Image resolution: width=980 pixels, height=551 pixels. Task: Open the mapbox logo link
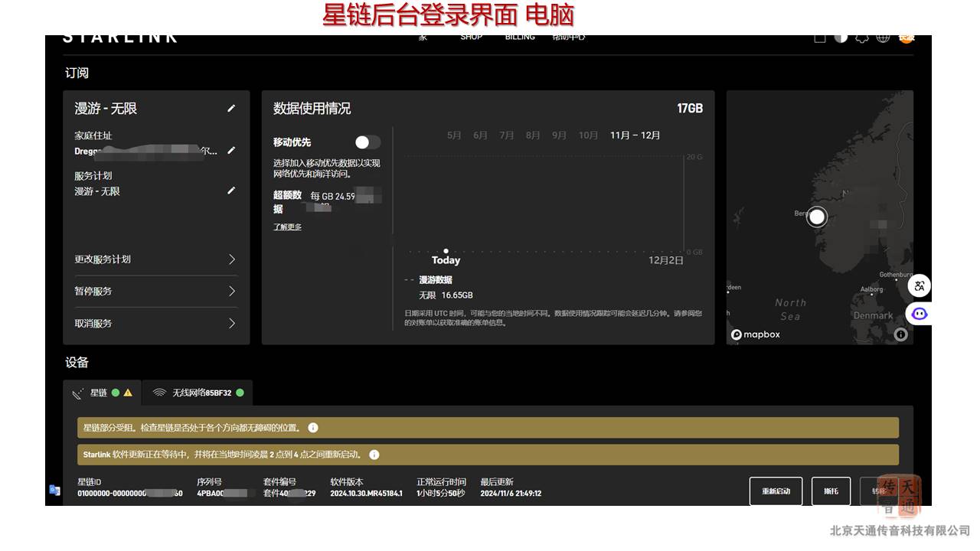[756, 334]
